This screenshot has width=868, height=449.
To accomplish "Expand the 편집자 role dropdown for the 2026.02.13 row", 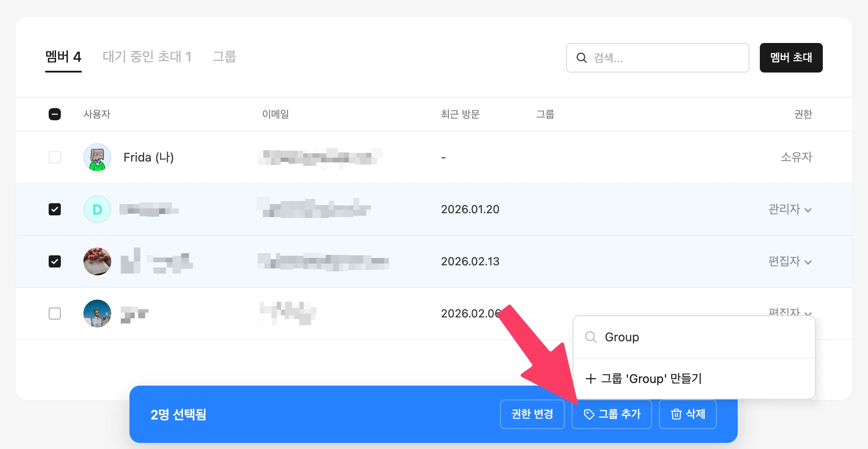I will (x=789, y=261).
